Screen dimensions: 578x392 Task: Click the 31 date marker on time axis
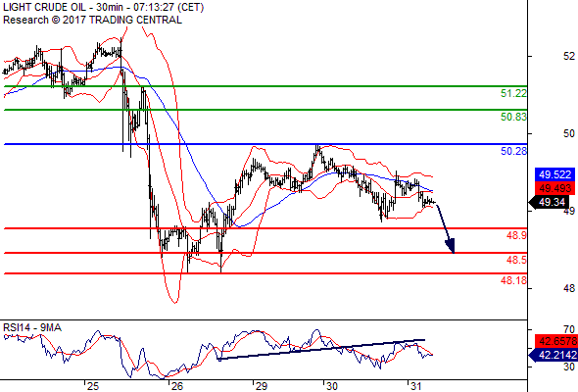pos(415,386)
